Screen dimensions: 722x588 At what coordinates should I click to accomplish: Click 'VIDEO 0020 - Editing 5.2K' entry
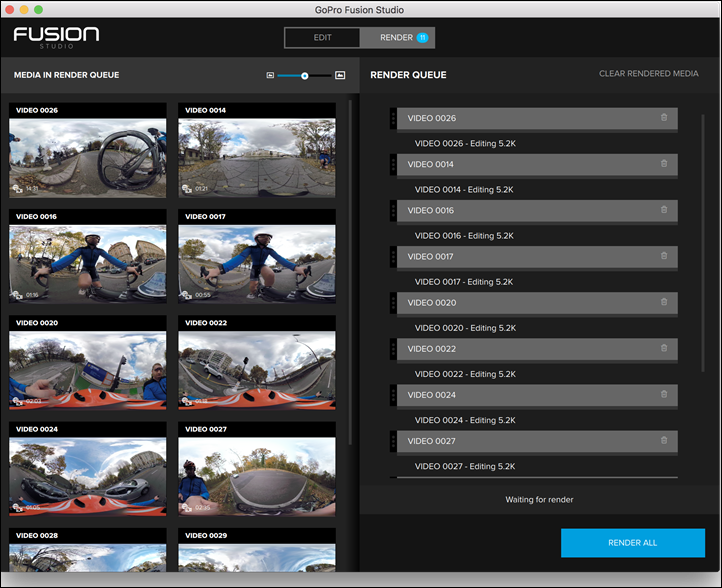click(465, 328)
